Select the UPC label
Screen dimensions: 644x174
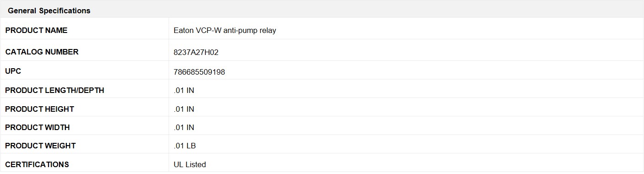(x=13, y=71)
